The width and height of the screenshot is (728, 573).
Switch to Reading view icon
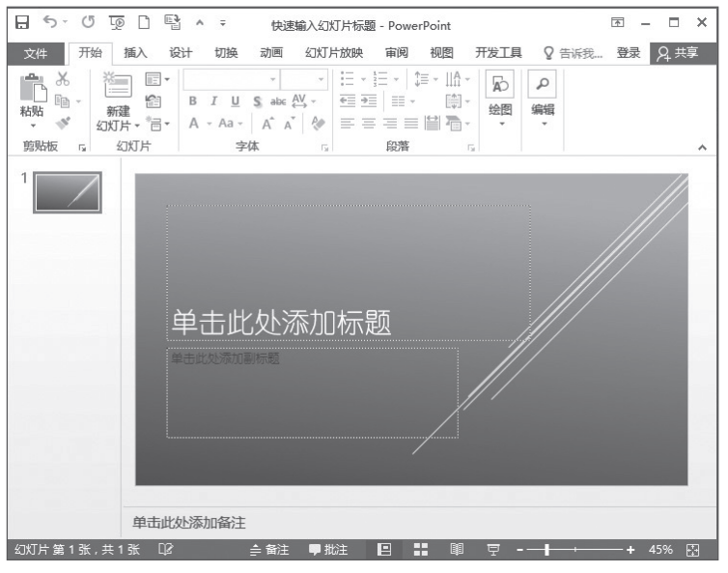tap(457, 550)
